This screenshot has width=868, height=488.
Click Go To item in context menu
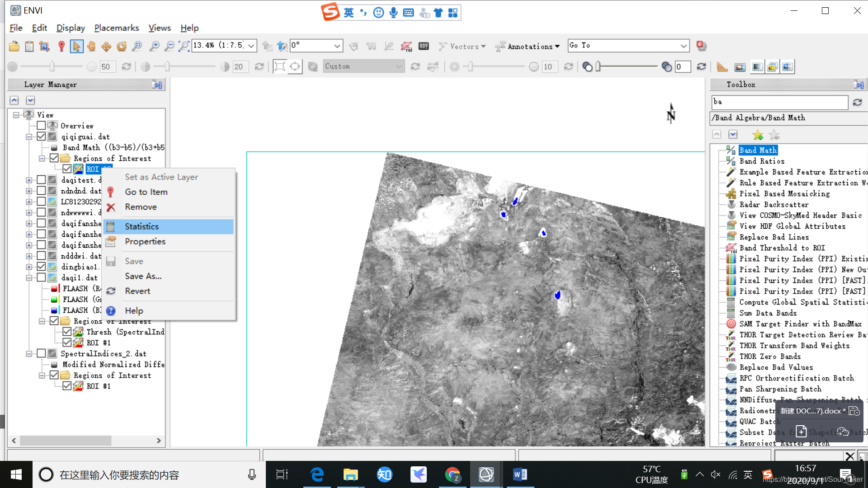(146, 191)
